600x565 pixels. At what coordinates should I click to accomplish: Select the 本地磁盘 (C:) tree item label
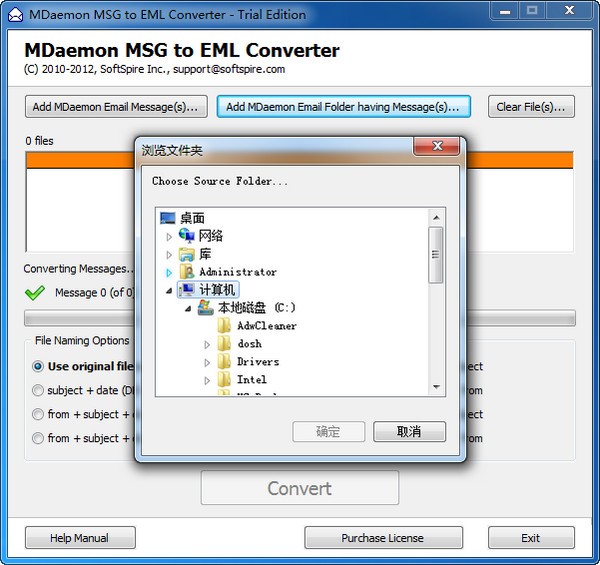pos(256,308)
